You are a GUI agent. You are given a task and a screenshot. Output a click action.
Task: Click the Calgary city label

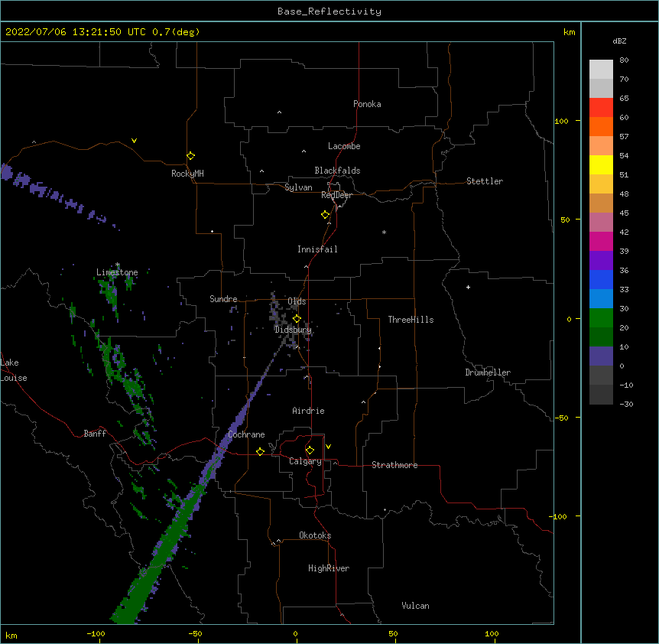coord(306,461)
